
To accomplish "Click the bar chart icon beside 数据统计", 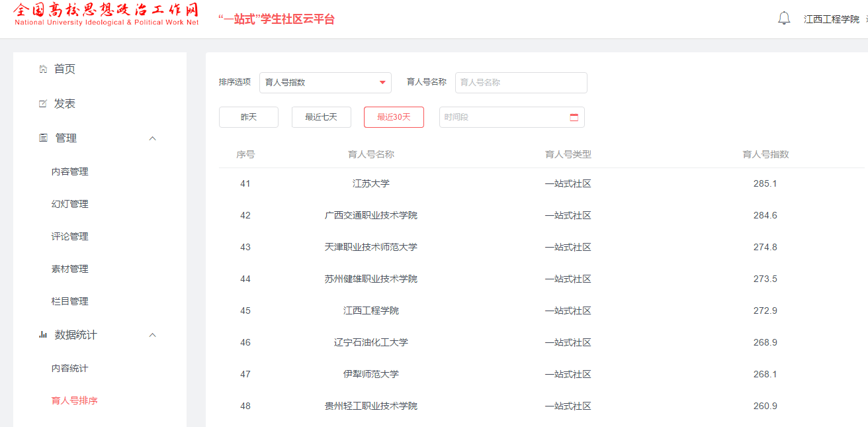I will click(x=43, y=335).
